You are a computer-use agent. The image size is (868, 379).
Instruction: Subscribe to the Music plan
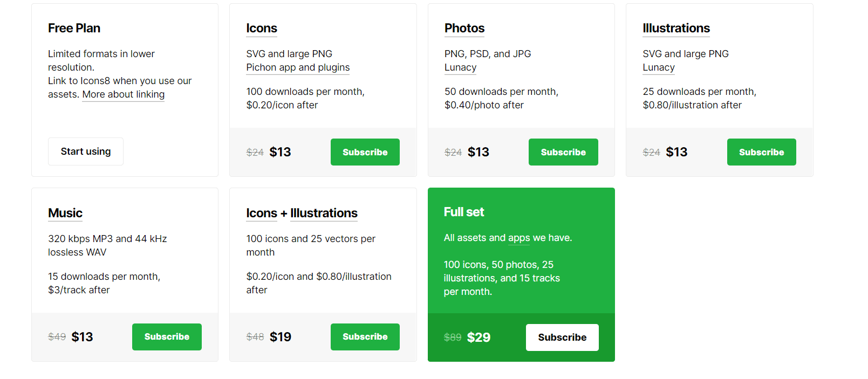(x=167, y=336)
